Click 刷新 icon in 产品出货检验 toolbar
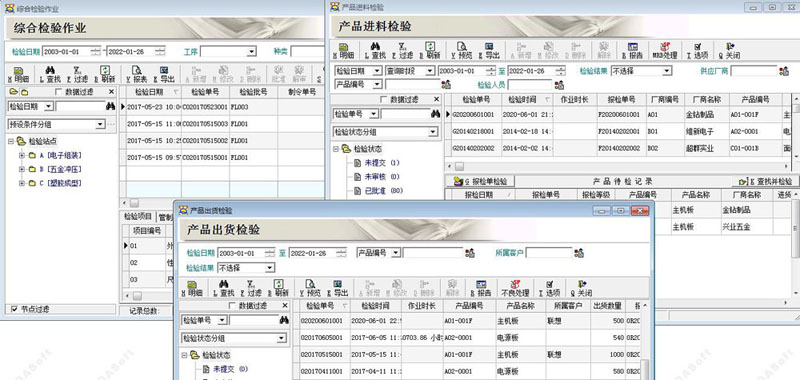 (x=278, y=288)
